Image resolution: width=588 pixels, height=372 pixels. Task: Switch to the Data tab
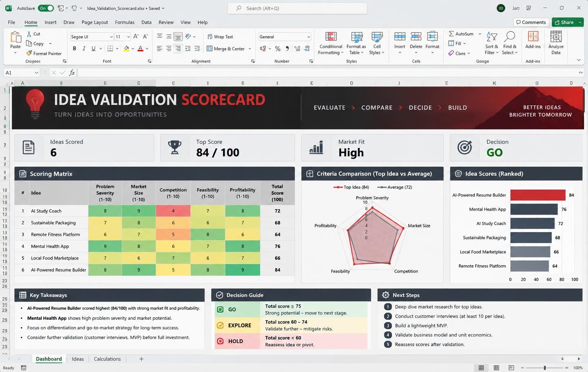point(146,22)
